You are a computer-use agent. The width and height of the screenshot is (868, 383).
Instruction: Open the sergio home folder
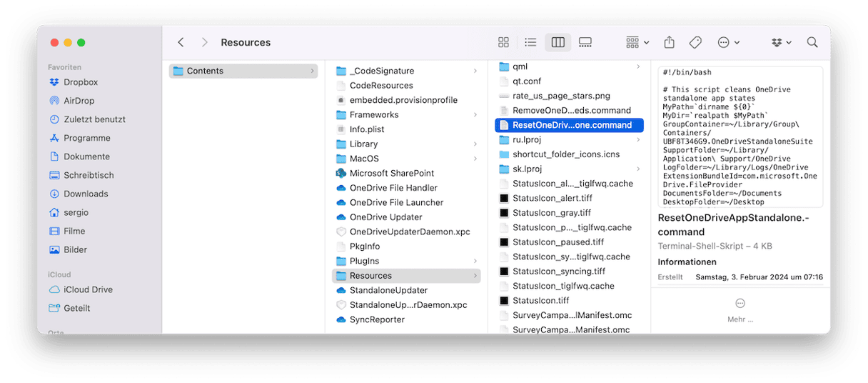click(76, 212)
